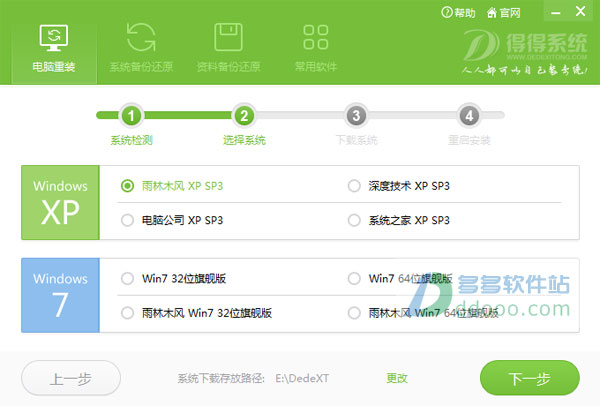Image resolution: width=600 pixels, height=406 pixels.
Task: Select Win7 32位旗舰版 radio button
Action: tap(127, 279)
